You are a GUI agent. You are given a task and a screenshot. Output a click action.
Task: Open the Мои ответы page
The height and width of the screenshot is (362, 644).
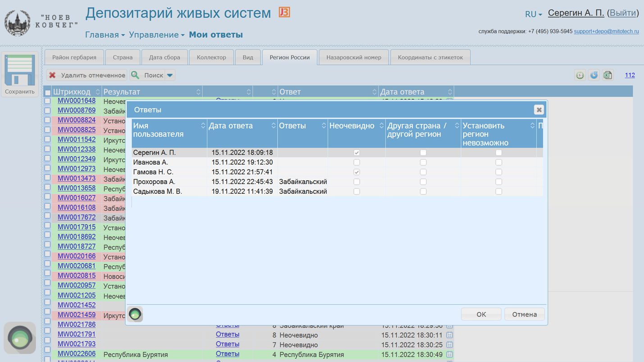pos(216,35)
